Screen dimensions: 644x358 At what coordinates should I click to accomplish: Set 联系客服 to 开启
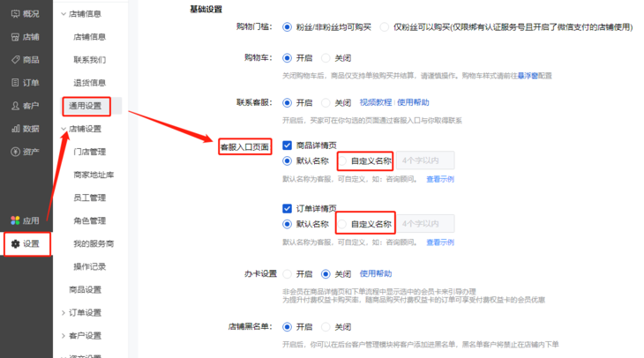pos(287,102)
